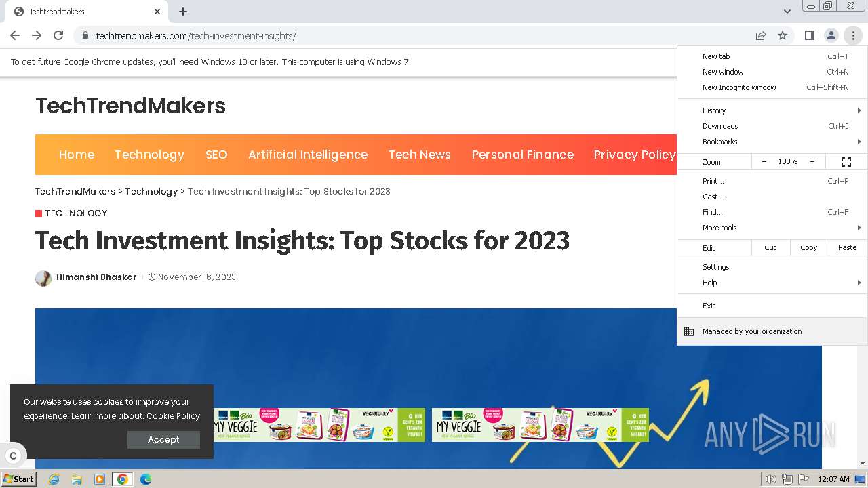The height and width of the screenshot is (488, 868).
Task: Open Windows Media Player from taskbar
Action: (100, 479)
